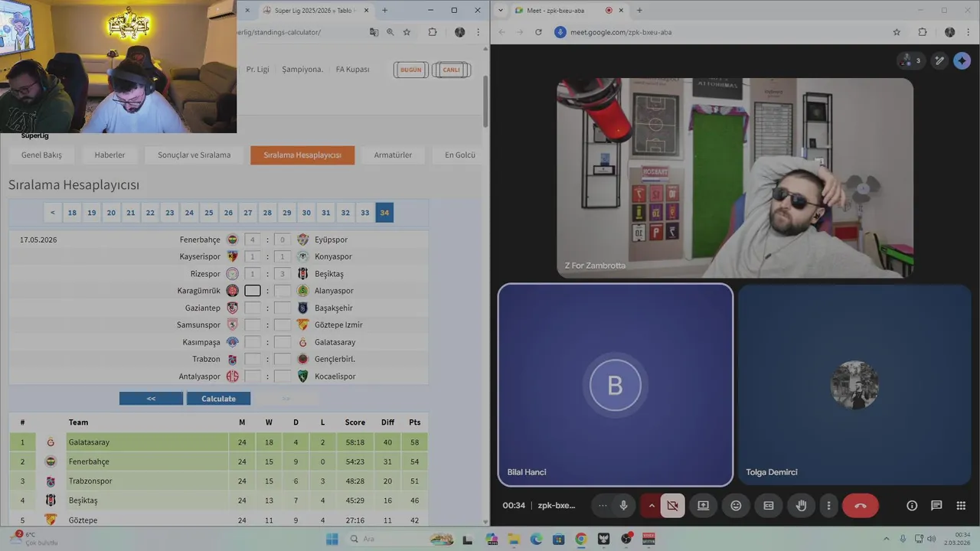Select matchday 18
980x551 pixels.
click(72, 213)
